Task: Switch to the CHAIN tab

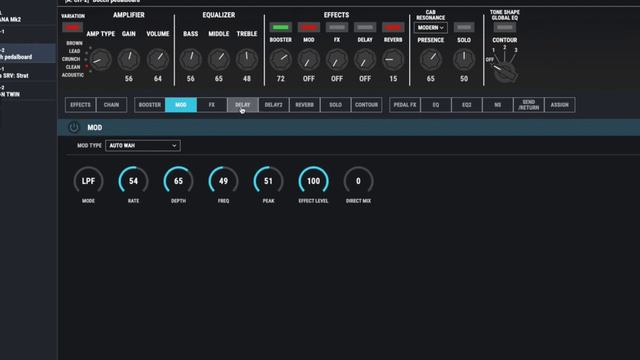Action: click(111, 105)
